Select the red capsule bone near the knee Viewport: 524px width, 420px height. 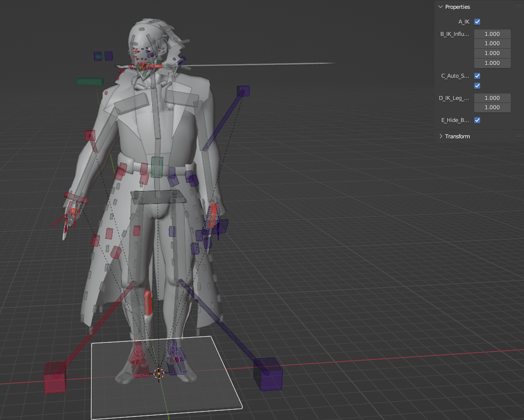pos(148,303)
